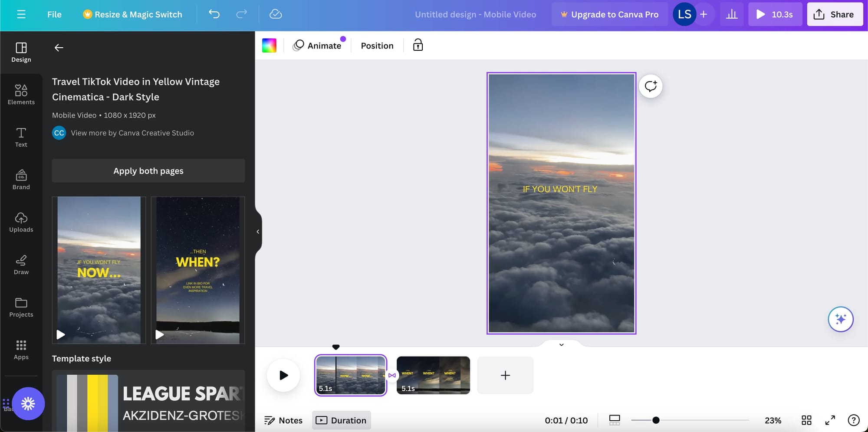Enter fullscreen present mode
The image size is (868, 432).
point(830,420)
